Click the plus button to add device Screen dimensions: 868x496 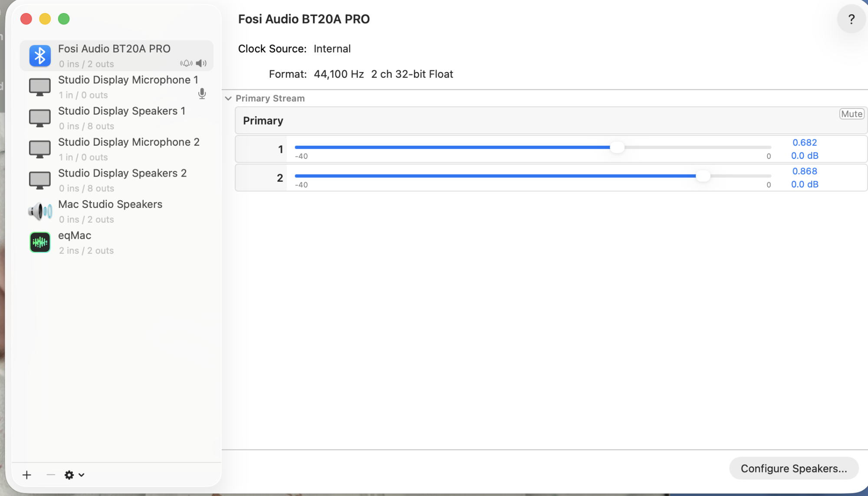[27, 475]
